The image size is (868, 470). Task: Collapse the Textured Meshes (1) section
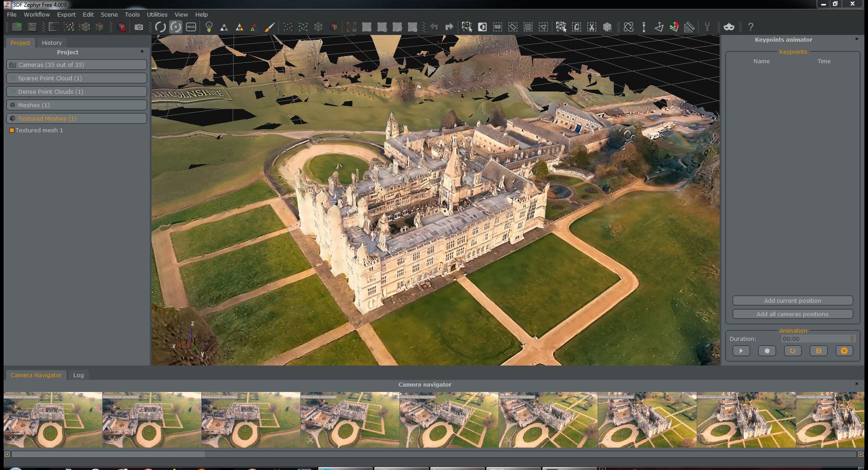pos(77,118)
